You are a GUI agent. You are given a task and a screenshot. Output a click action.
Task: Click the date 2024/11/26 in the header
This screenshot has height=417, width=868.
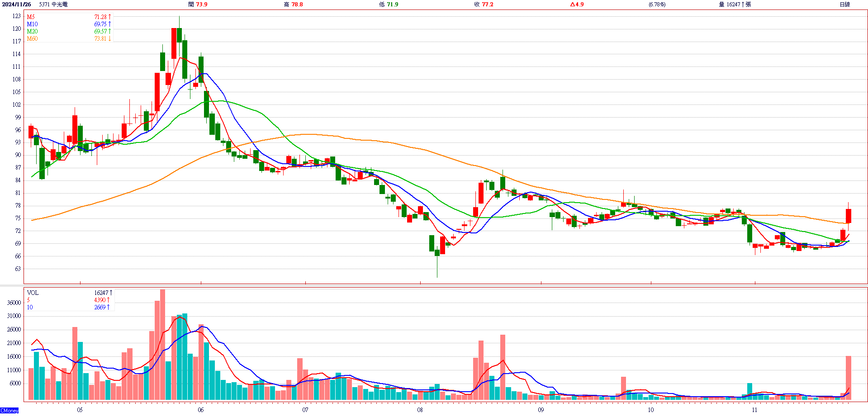(x=17, y=5)
